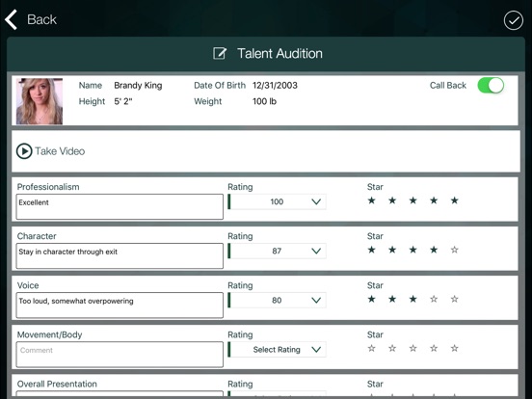The width and height of the screenshot is (532, 399).
Task: Expand the Character rating dropdown showing 87
Action: (x=277, y=251)
